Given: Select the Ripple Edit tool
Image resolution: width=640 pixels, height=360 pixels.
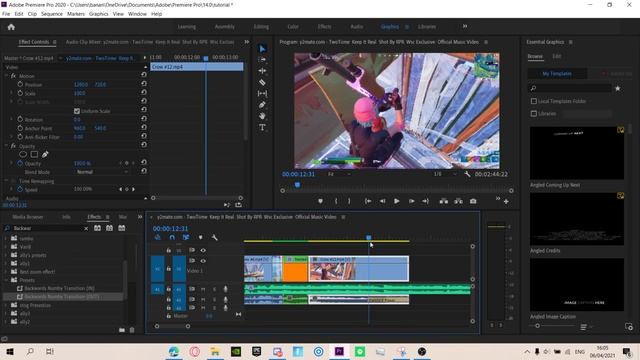Looking at the screenshot, I should click(262, 71).
